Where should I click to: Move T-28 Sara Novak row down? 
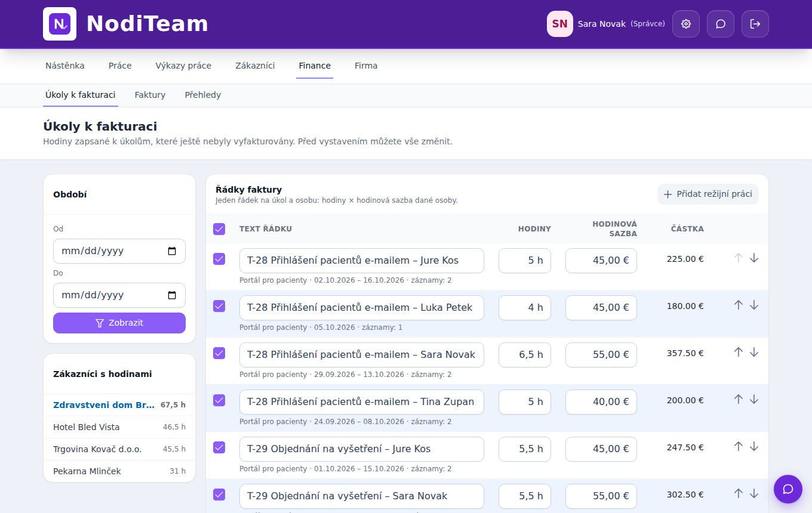coord(754,352)
